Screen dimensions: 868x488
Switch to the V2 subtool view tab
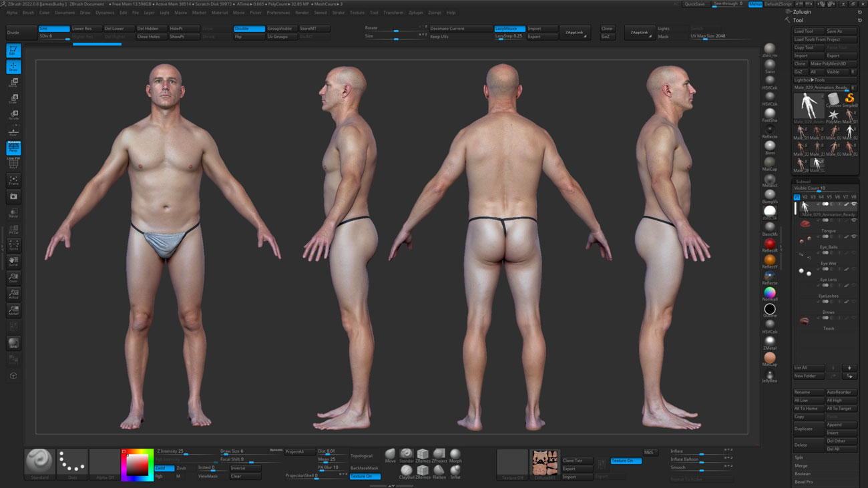(x=804, y=196)
